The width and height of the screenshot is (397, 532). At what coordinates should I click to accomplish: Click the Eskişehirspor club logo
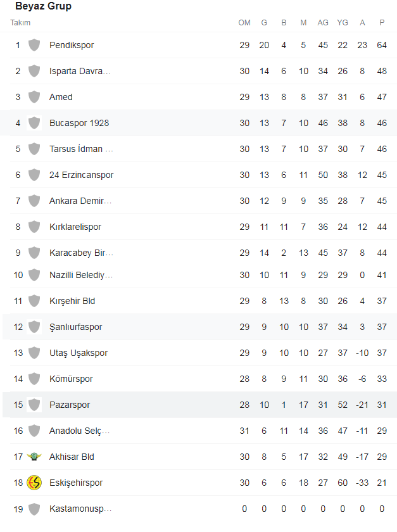(34, 483)
